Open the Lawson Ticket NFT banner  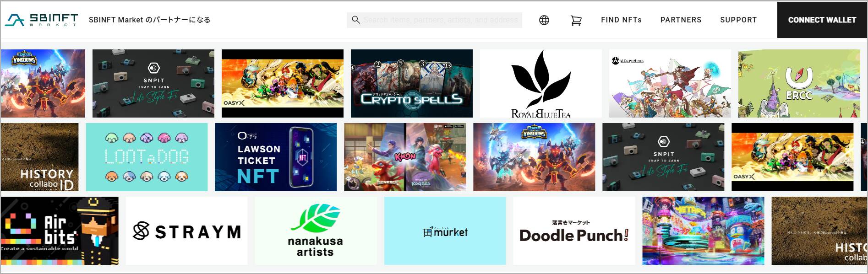276,157
